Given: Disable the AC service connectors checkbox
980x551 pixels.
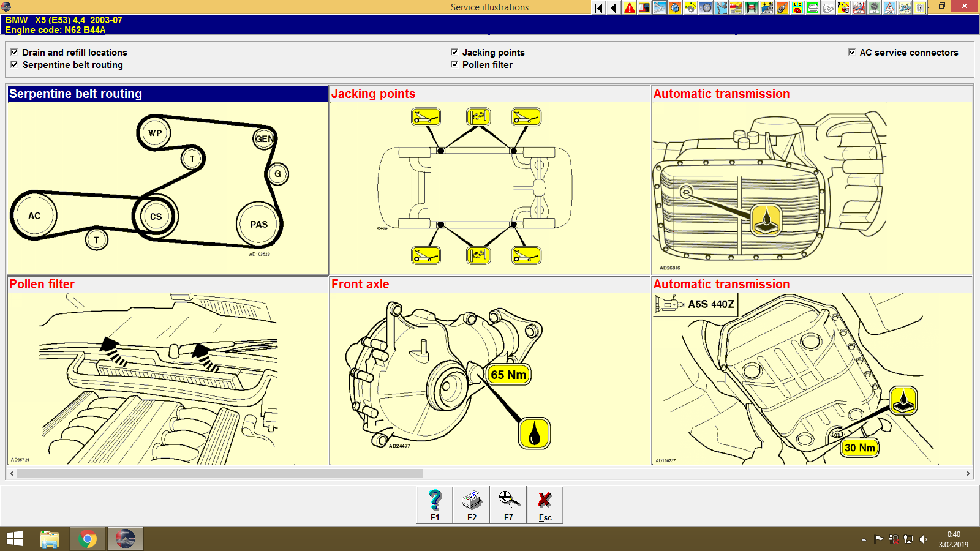Looking at the screenshot, I should point(851,53).
